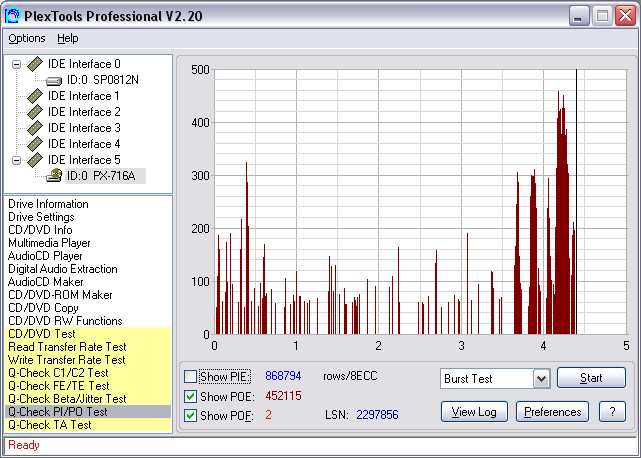Click the Start button
The image size is (641, 458).
591,378
